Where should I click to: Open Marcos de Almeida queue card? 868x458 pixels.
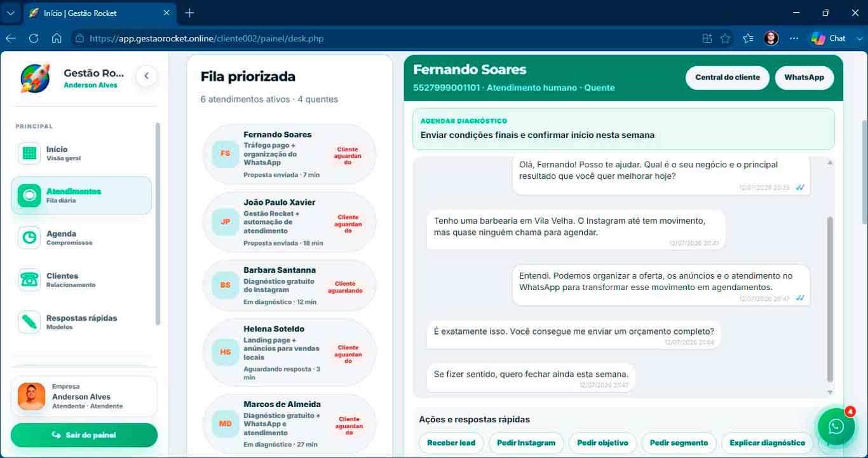(290, 423)
